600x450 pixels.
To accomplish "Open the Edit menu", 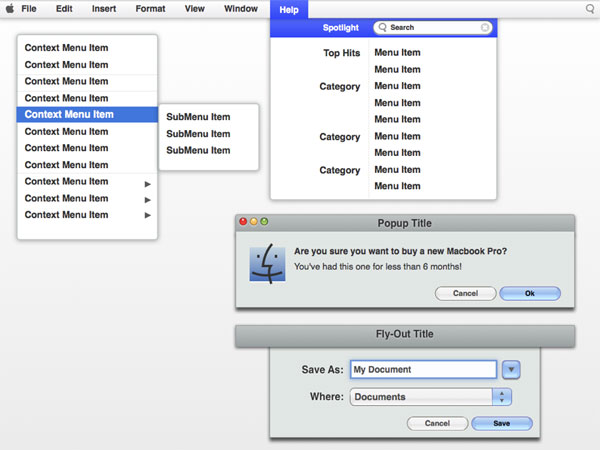I will (64, 9).
